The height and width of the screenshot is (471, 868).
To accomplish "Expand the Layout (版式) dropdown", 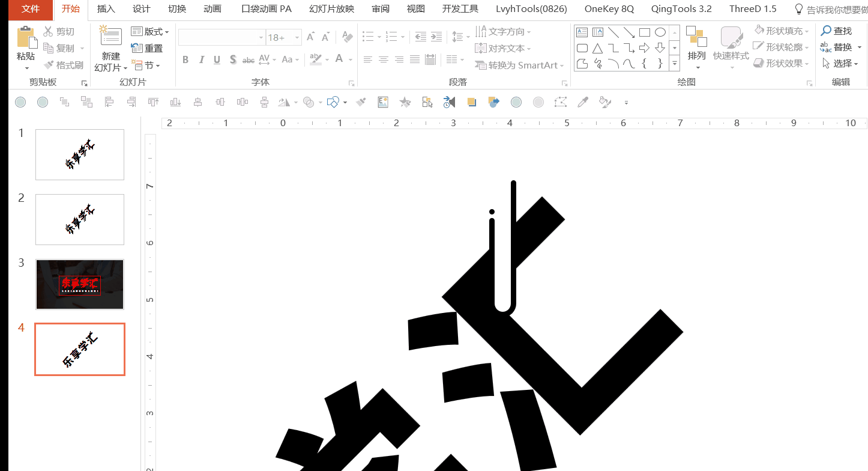I will point(149,32).
